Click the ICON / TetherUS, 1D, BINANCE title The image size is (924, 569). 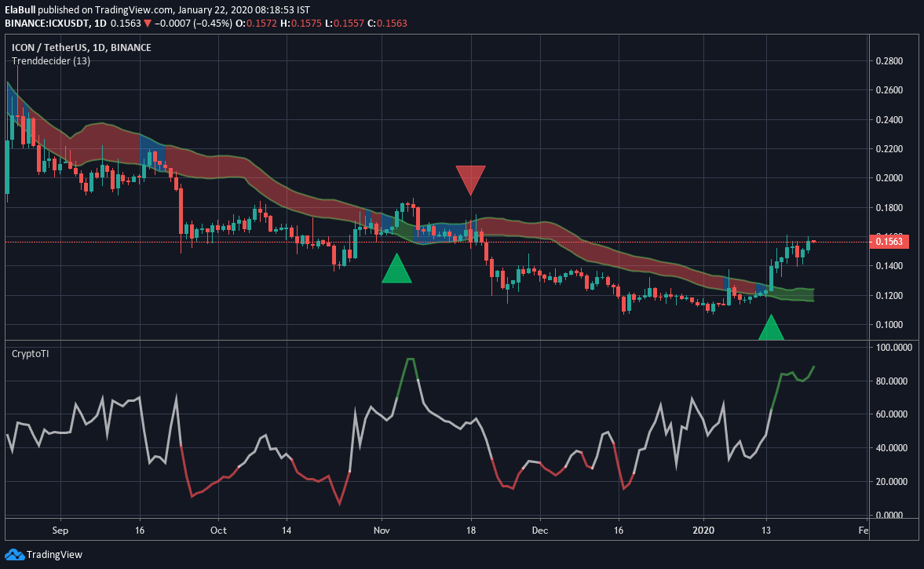pyautogui.click(x=82, y=48)
